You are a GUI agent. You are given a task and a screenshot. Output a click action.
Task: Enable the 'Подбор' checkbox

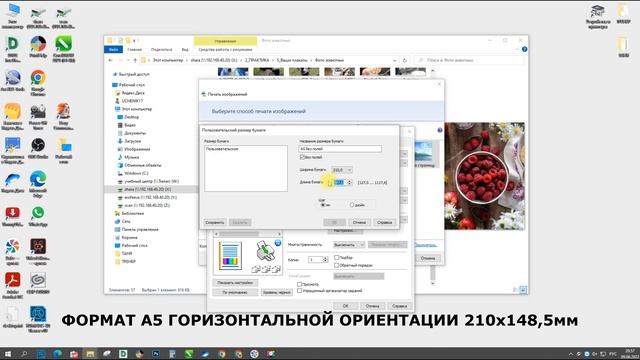click(x=336, y=258)
